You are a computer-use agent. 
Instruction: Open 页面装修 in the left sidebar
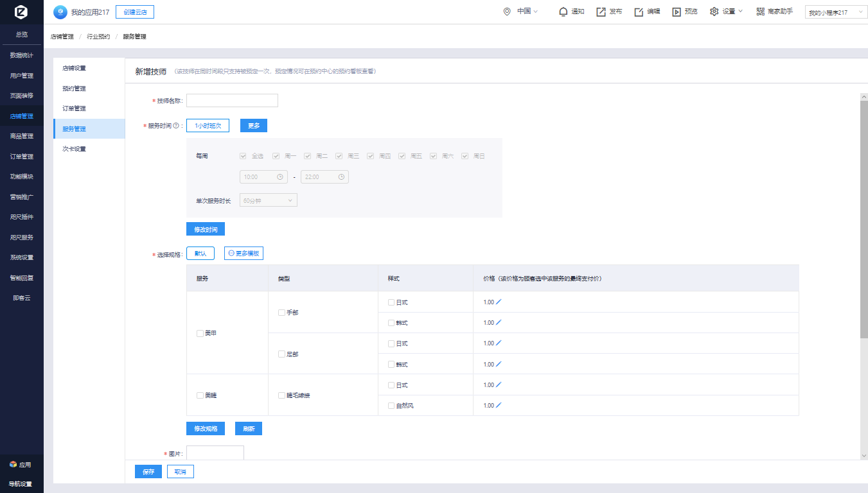pyautogui.click(x=22, y=96)
